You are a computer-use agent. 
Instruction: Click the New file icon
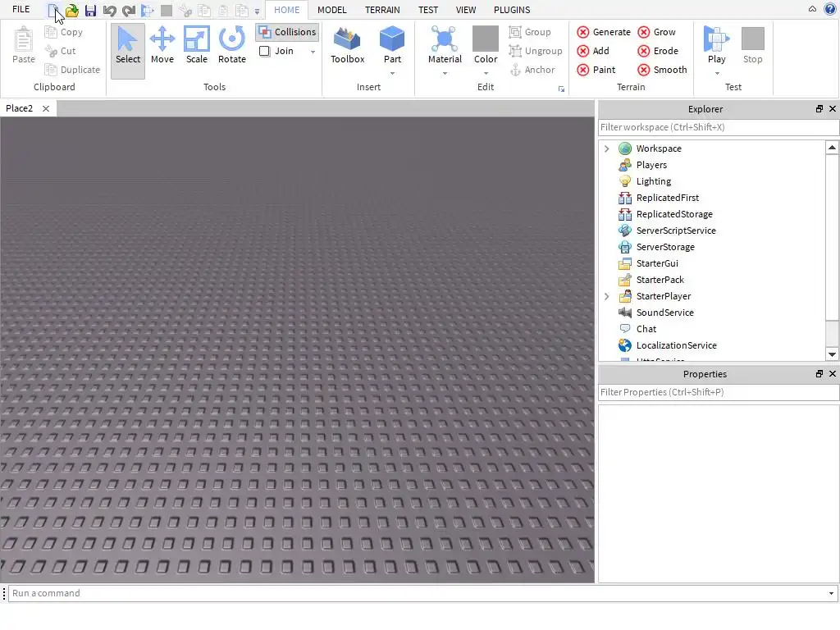point(53,10)
